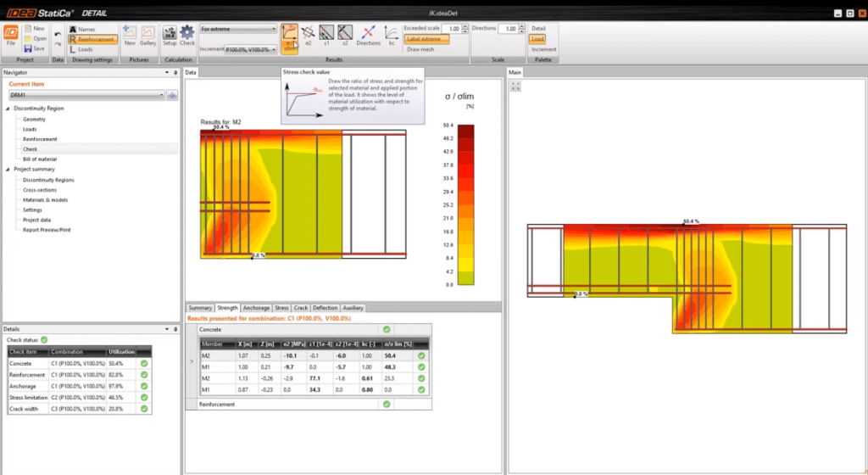Switch to the Auxiliary tab
This screenshot has width=868, height=475.
pos(353,308)
